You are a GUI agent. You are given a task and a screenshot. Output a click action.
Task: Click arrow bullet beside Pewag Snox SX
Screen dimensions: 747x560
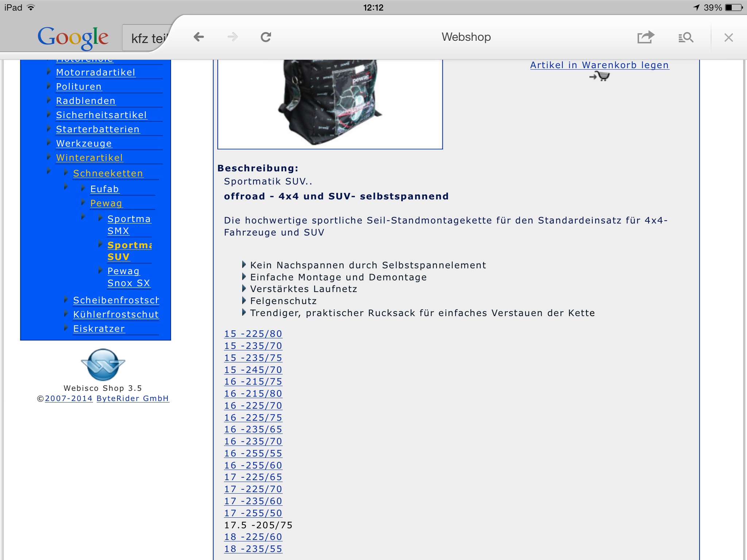click(x=100, y=270)
